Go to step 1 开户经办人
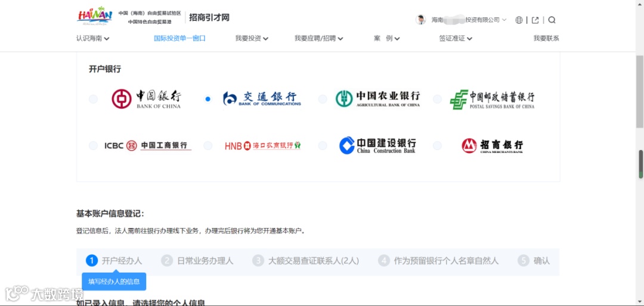The width and height of the screenshot is (644, 306). point(114,261)
